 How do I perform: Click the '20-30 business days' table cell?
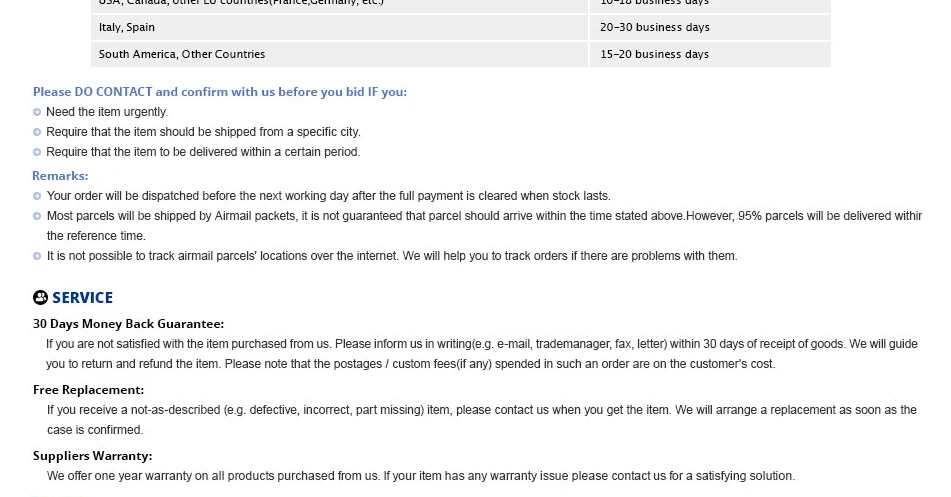tap(710, 27)
